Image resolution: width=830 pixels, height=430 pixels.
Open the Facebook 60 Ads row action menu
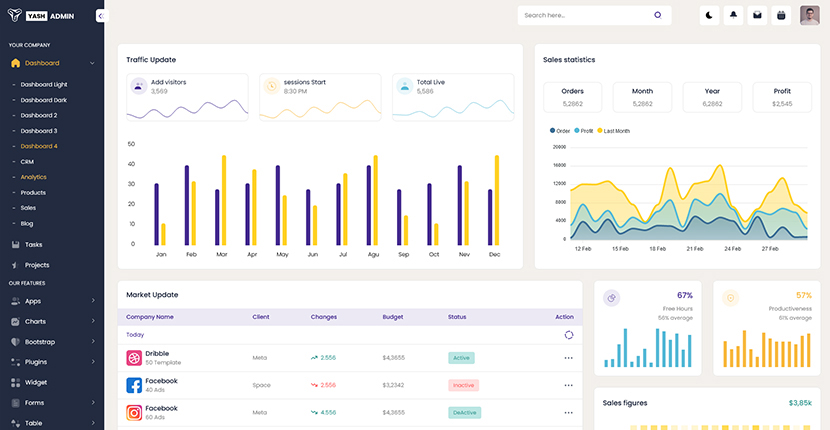(x=569, y=413)
